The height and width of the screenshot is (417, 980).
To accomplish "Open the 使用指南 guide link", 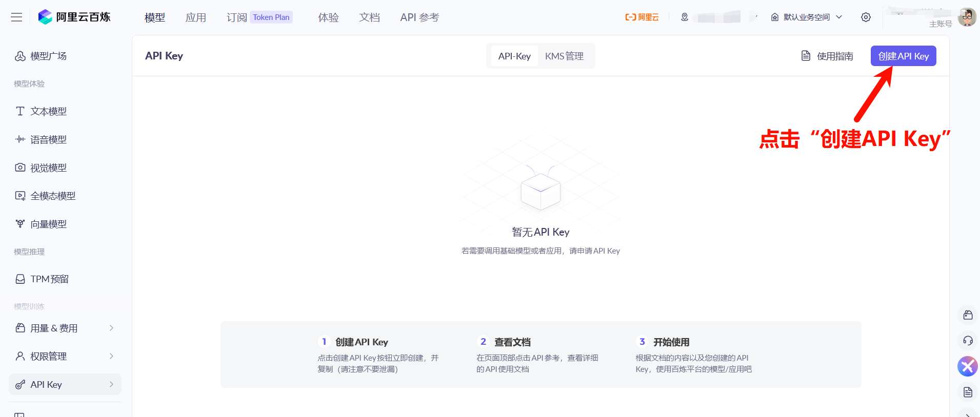I will click(835, 56).
